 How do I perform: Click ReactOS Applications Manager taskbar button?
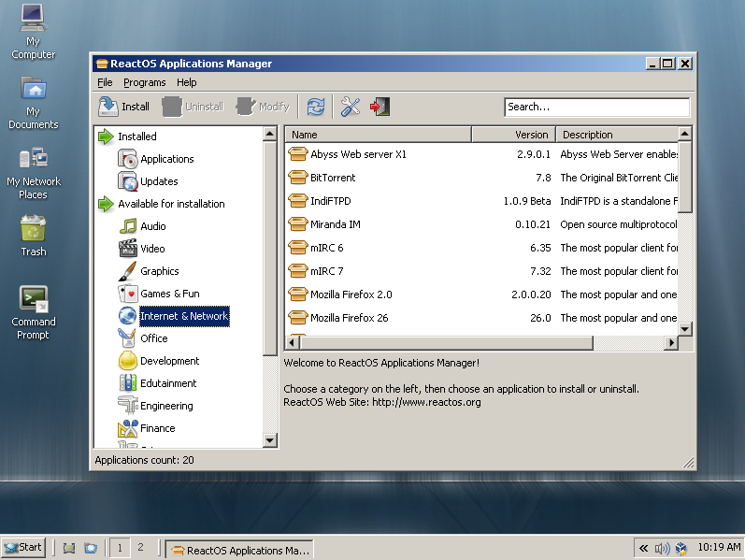coord(239,550)
